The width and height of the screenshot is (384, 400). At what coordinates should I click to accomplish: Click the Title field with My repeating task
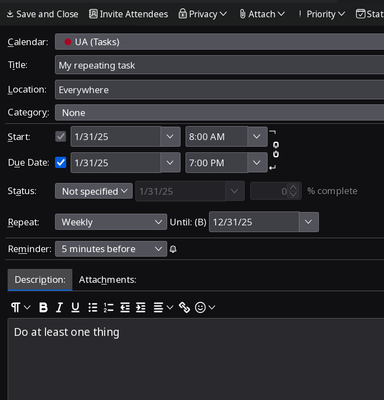[219, 65]
